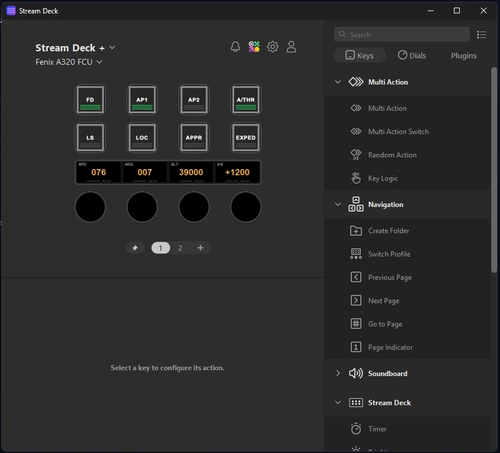Screen dimensions: 500x453
Task: Collapse the Multi Action category
Action: [338, 82]
